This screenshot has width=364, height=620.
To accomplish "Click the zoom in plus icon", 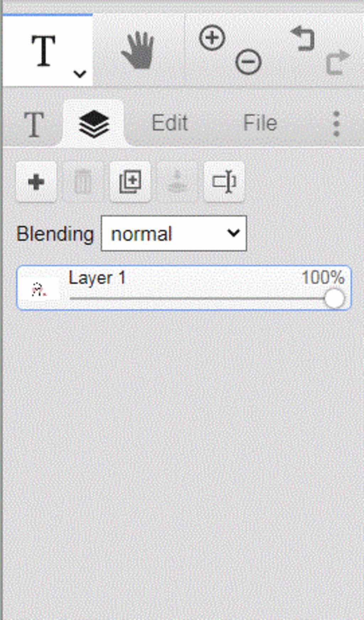I will pyautogui.click(x=212, y=38).
